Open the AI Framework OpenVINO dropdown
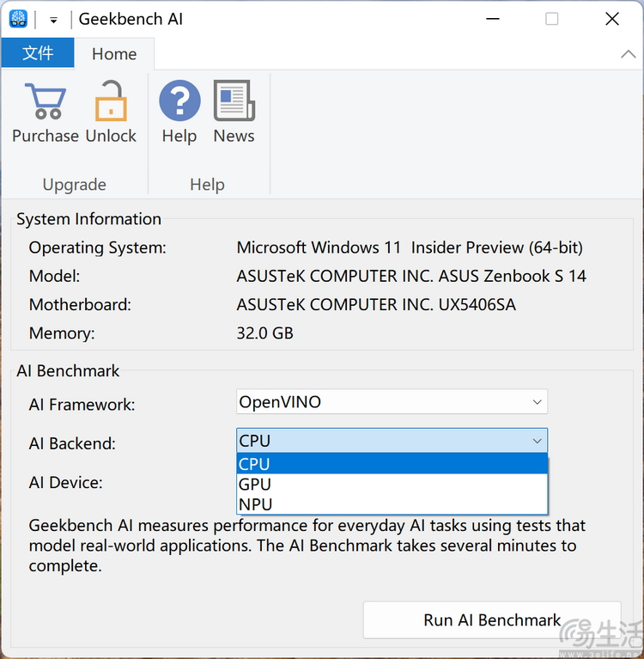This screenshot has width=644, height=659. (x=392, y=402)
